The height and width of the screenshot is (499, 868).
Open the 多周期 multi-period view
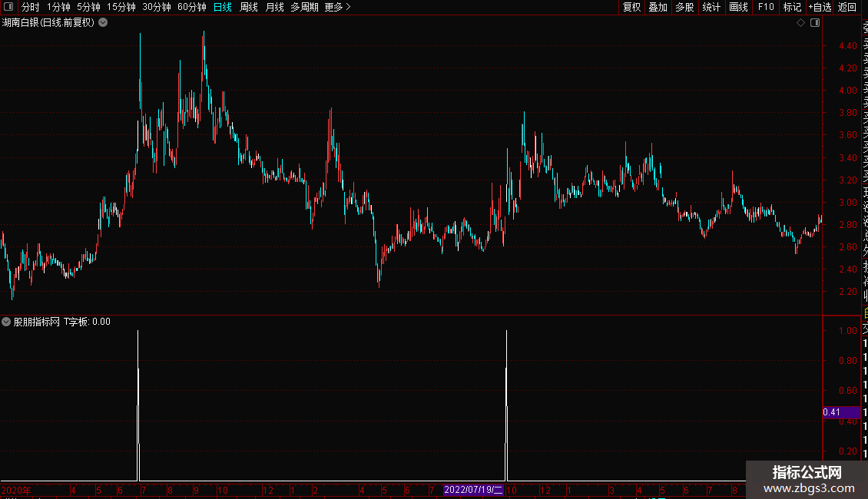(304, 7)
